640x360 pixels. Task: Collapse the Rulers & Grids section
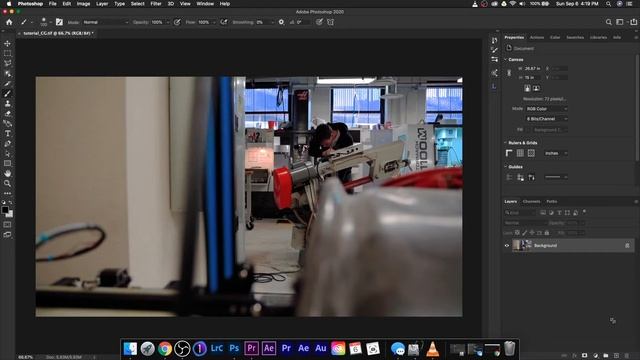(505, 143)
